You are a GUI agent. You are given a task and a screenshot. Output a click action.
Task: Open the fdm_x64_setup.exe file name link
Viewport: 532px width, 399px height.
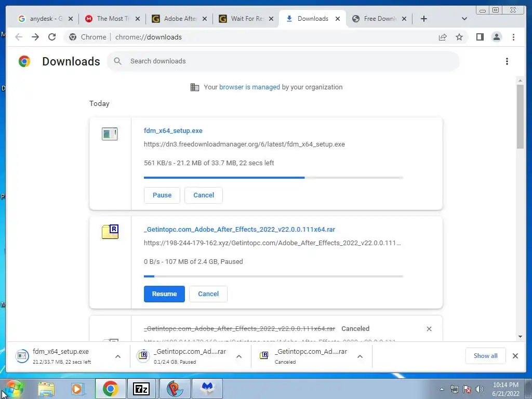pos(173,130)
